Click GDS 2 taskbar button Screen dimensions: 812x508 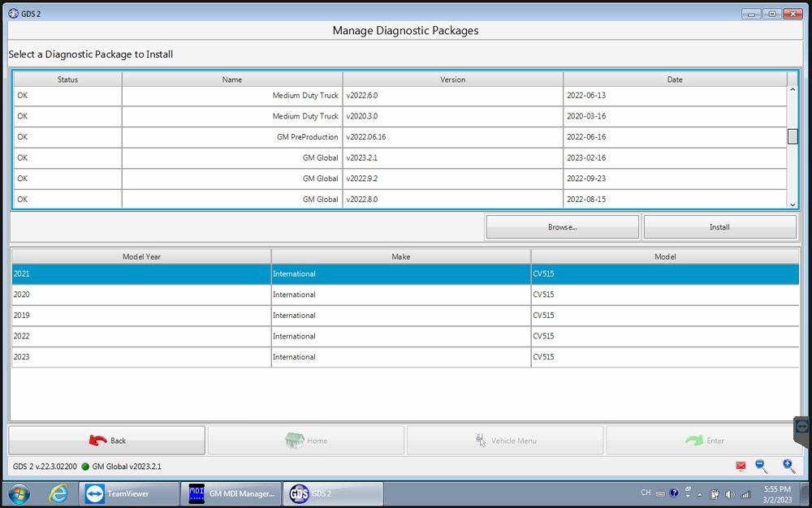click(333, 493)
